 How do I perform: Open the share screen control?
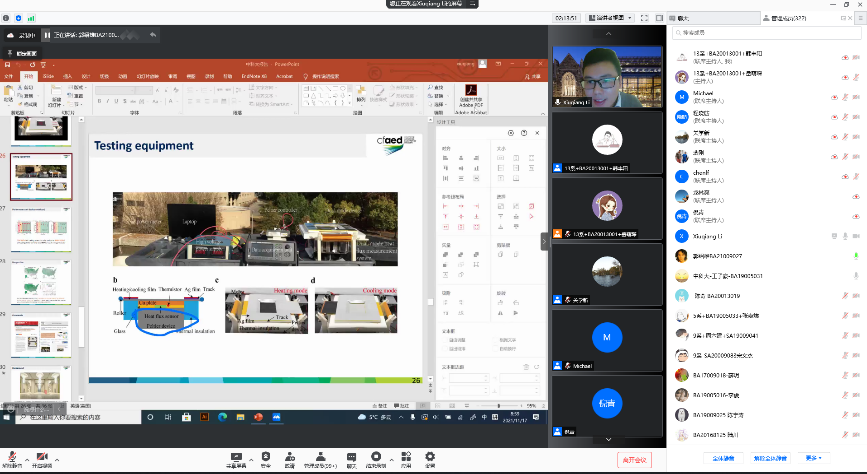[238, 457]
